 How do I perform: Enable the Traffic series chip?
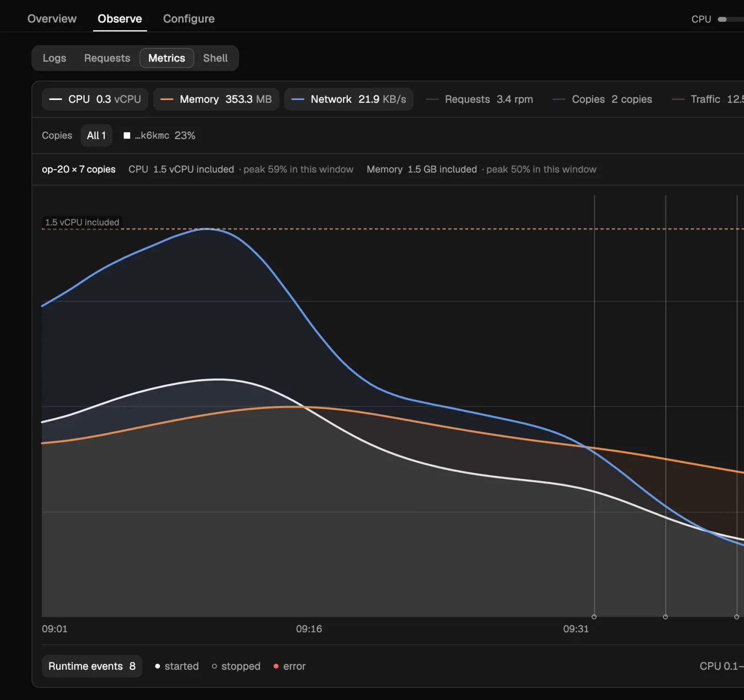(707, 99)
